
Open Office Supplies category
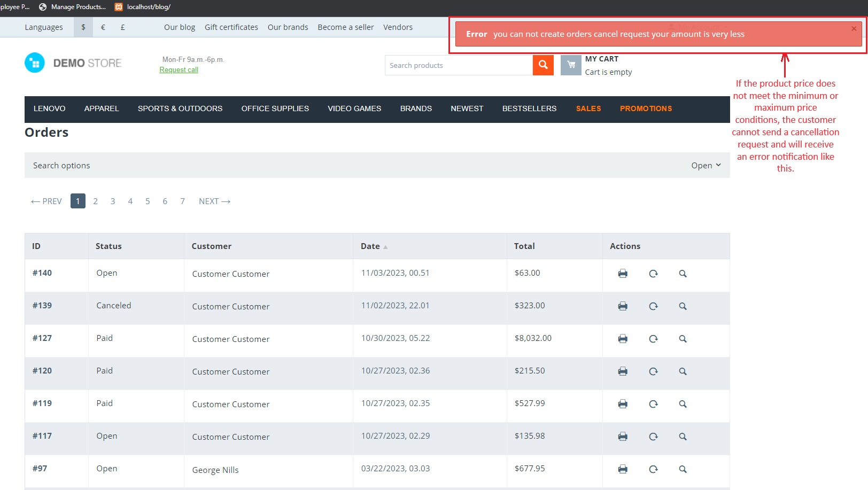coord(275,108)
